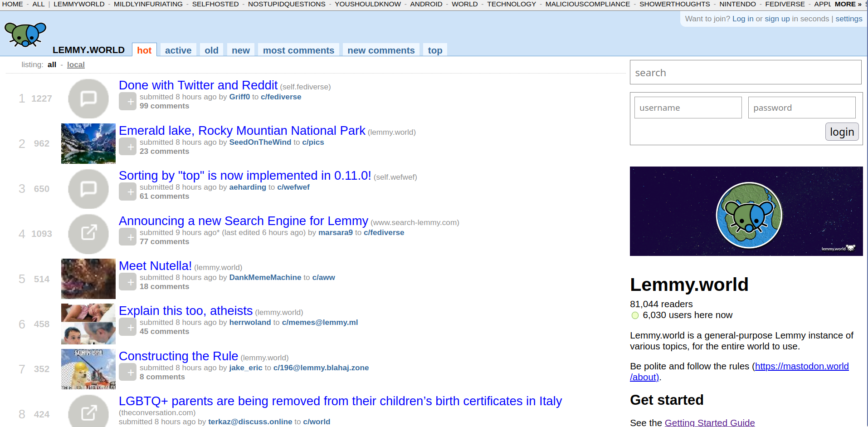Switch to the most comments tab
This screenshot has width=868, height=427.
coord(298,50)
